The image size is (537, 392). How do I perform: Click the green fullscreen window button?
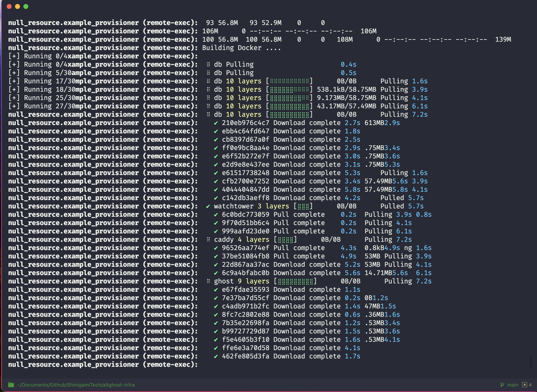pyautogui.click(x=26, y=6)
